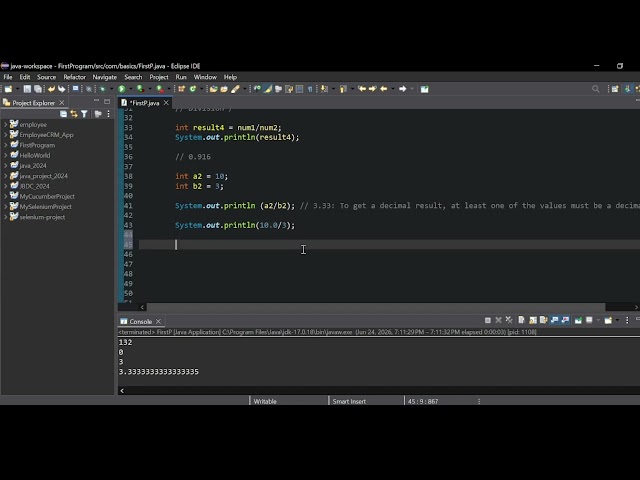Viewport: 640px width, 480px height.
Task: Click the magnifier search icon at top right
Action: pyautogui.click(x=596, y=89)
